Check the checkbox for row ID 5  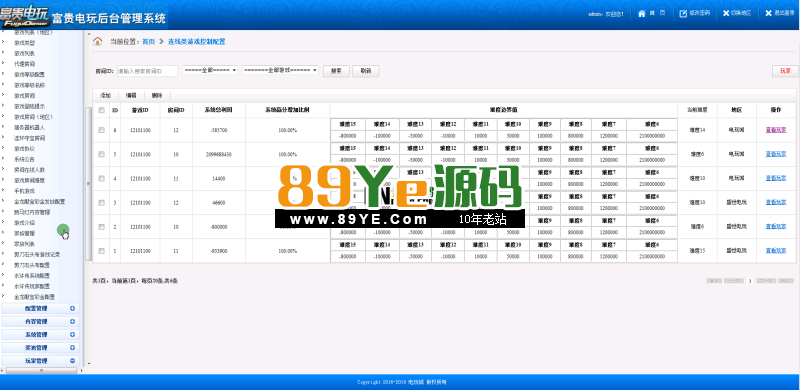[102, 154]
